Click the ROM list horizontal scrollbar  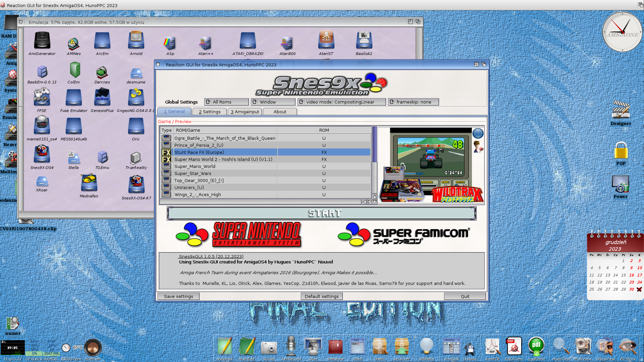click(261, 202)
